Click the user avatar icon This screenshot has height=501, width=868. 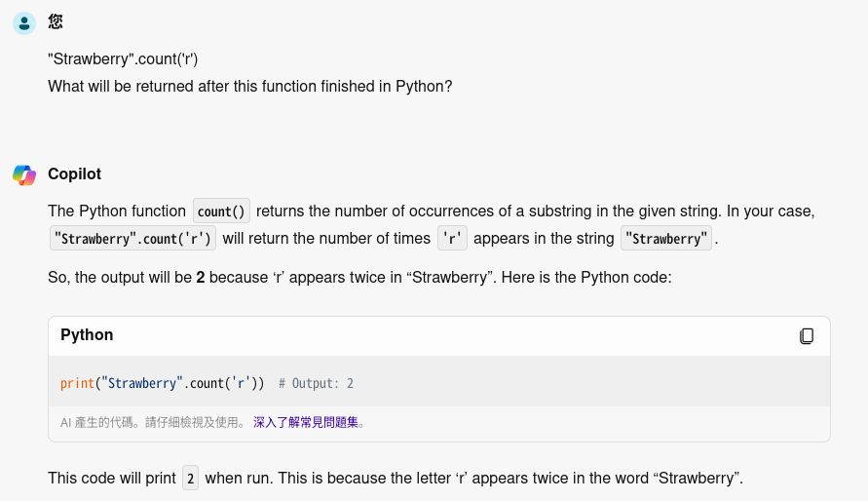(x=24, y=22)
